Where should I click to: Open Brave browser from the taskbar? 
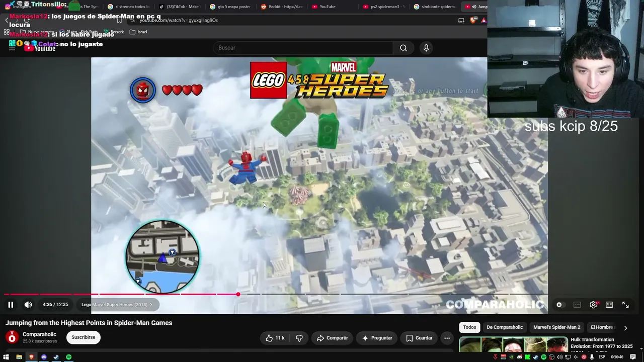[31, 357]
